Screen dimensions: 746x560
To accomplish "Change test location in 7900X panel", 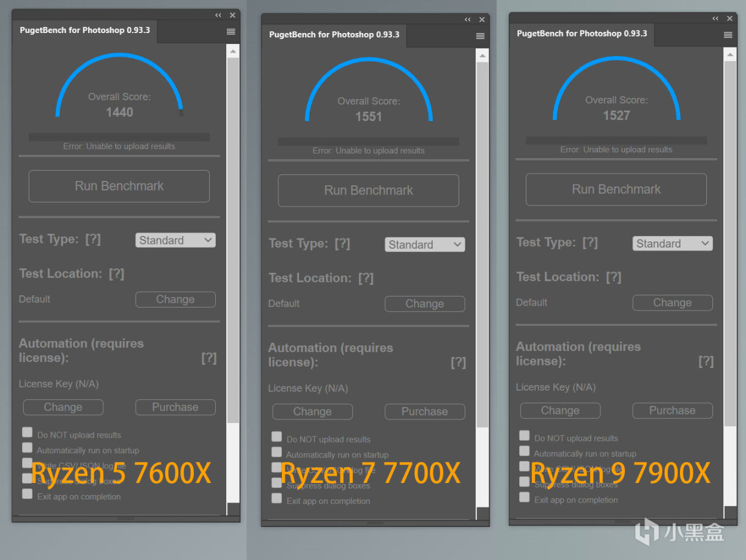I will click(673, 303).
